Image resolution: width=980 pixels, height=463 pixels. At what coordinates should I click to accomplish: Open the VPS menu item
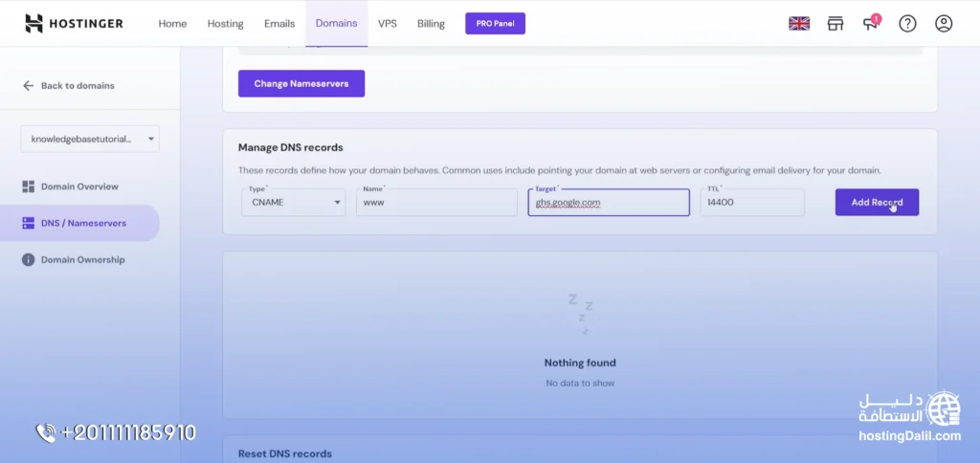388,23
